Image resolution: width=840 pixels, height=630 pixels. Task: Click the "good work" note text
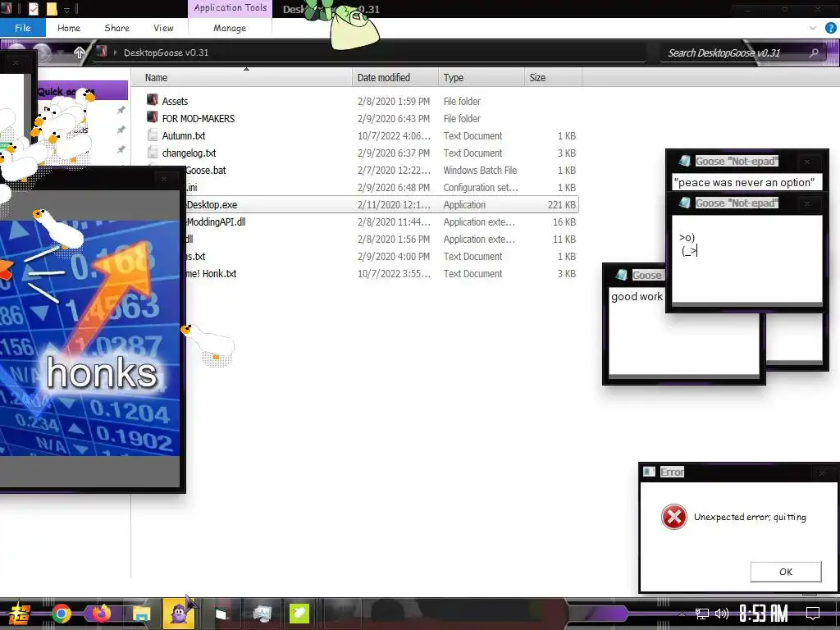[x=637, y=297]
